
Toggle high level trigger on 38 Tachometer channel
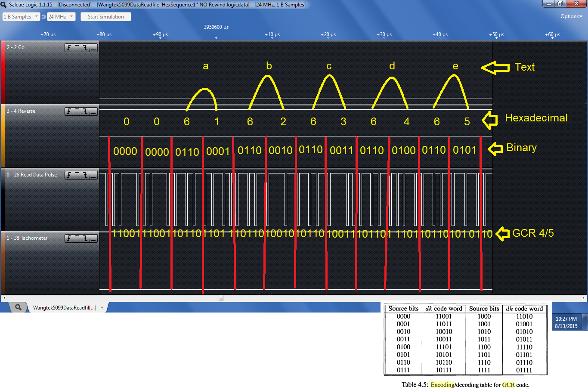[77, 238]
